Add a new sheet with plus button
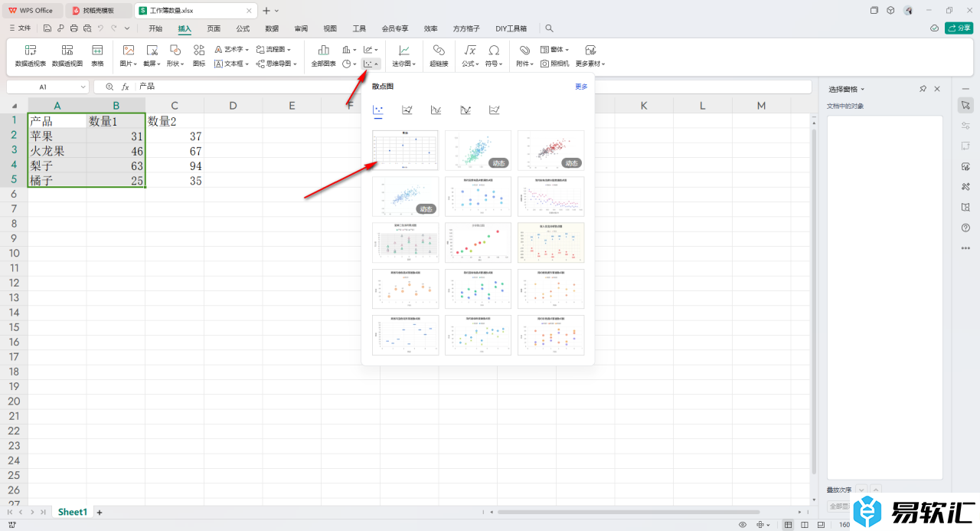This screenshot has width=980, height=531. [x=99, y=512]
